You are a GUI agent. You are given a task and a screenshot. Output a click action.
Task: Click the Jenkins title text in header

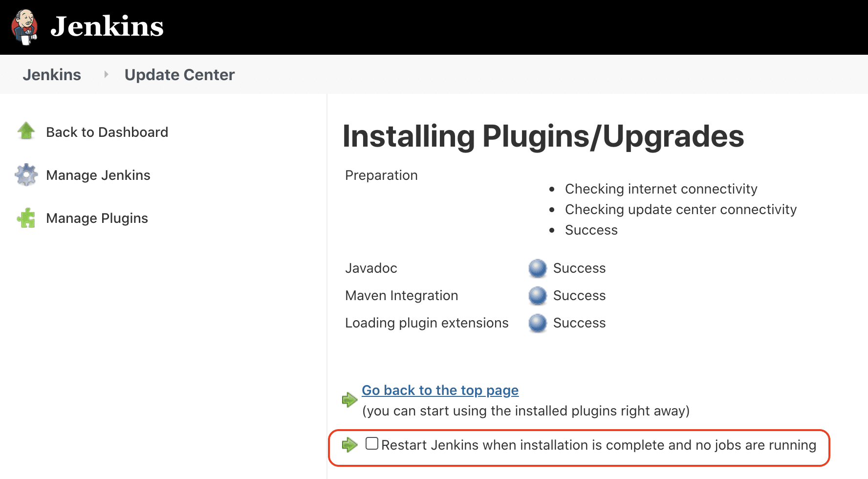click(107, 26)
